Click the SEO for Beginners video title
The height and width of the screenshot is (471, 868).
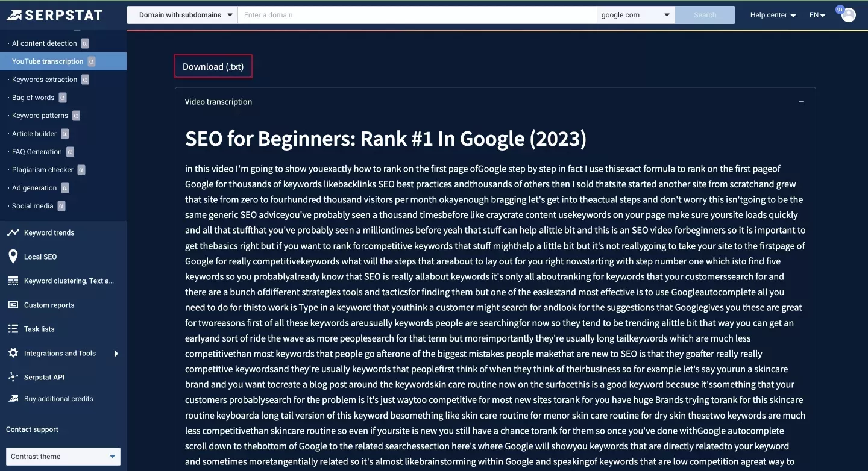[386, 139]
